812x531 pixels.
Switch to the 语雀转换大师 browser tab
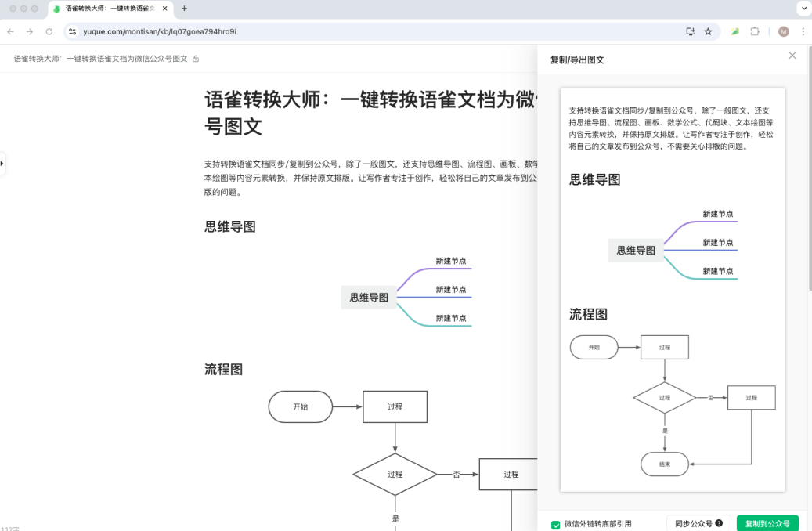(110, 9)
